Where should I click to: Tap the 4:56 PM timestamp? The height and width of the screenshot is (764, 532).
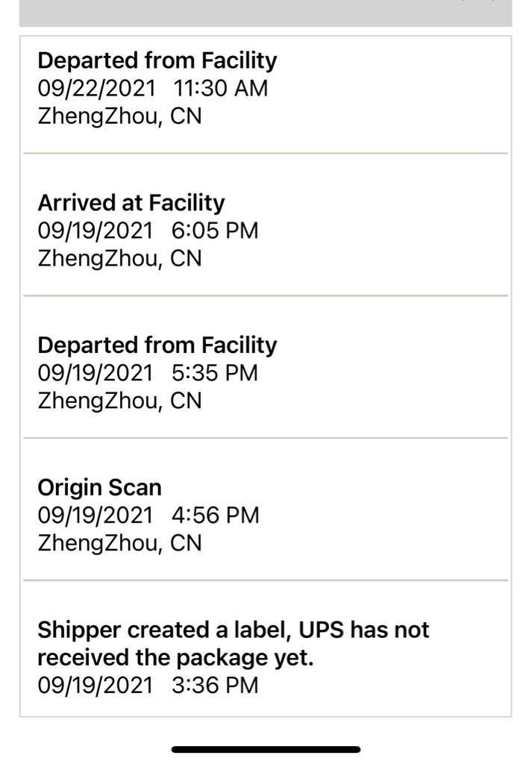(215, 516)
